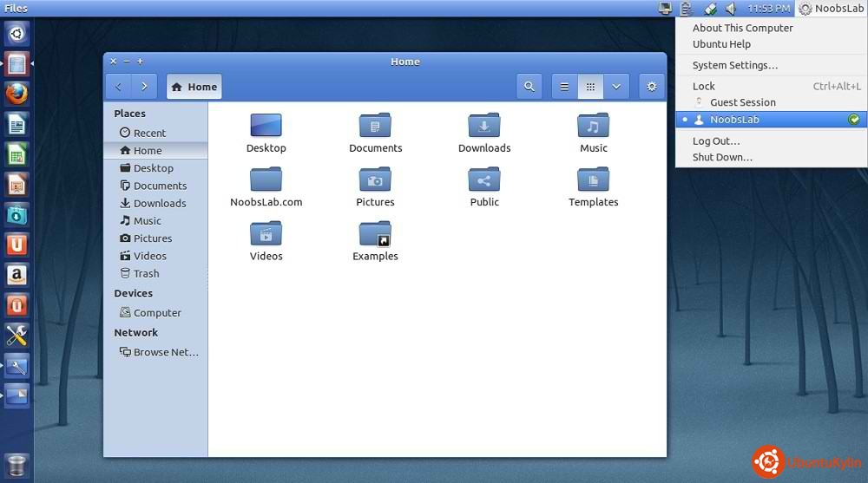Switch to grid icon view
868x483 pixels.
[590, 87]
